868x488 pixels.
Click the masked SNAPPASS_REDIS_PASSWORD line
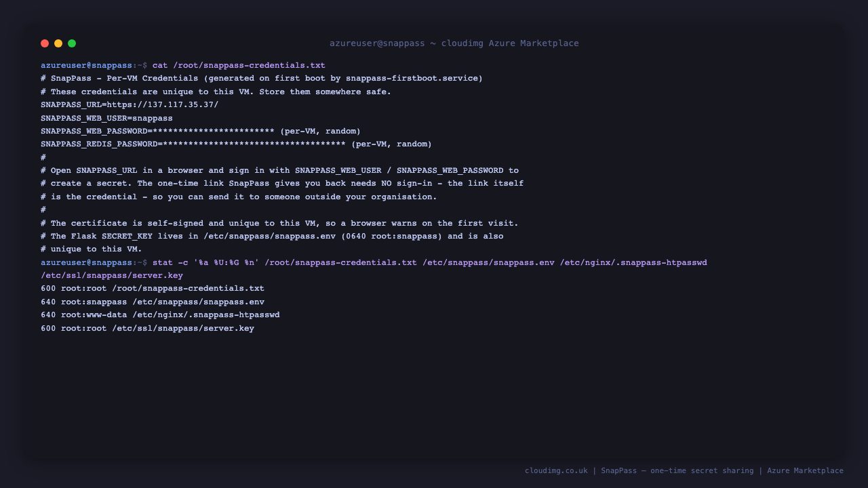236,144
